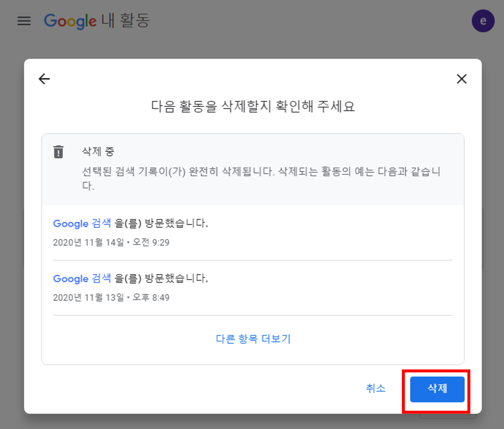
Task: Open the account avatar 'e'
Action: click(483, 21)
